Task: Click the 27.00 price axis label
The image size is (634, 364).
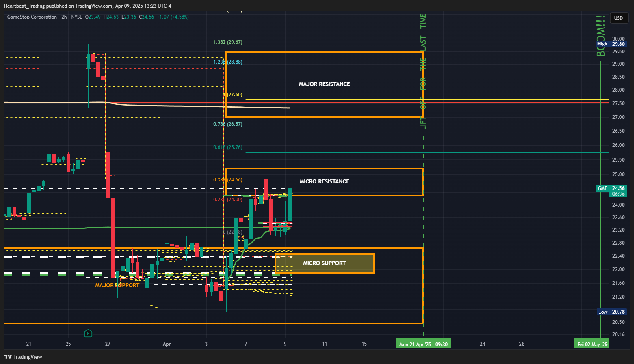Action: (x=618, y=117)
